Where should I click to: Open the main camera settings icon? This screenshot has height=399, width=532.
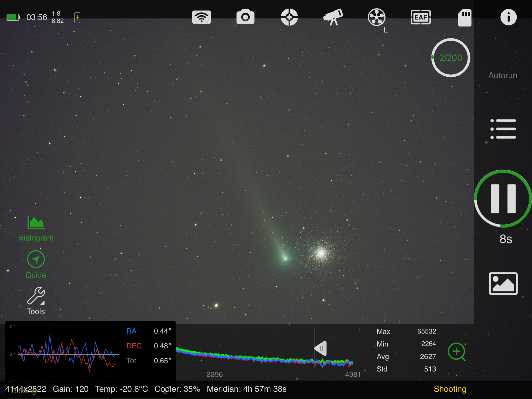coord(245,17)
